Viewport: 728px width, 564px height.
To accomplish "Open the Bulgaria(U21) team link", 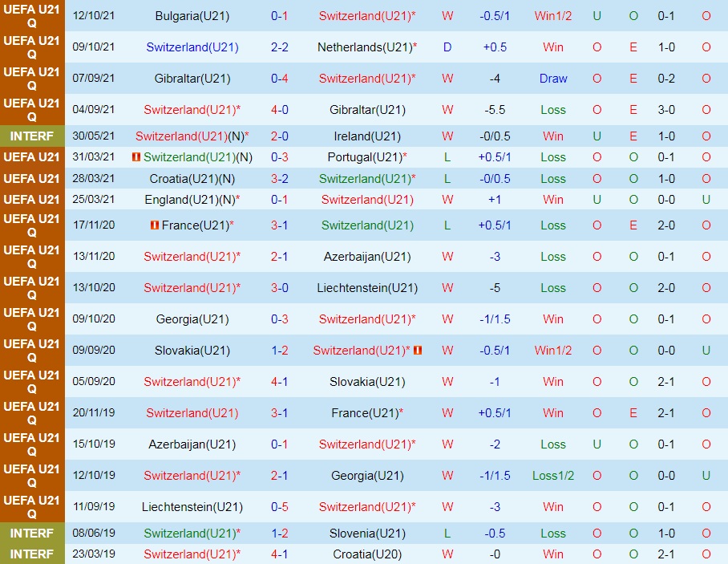I will (192, 16).
